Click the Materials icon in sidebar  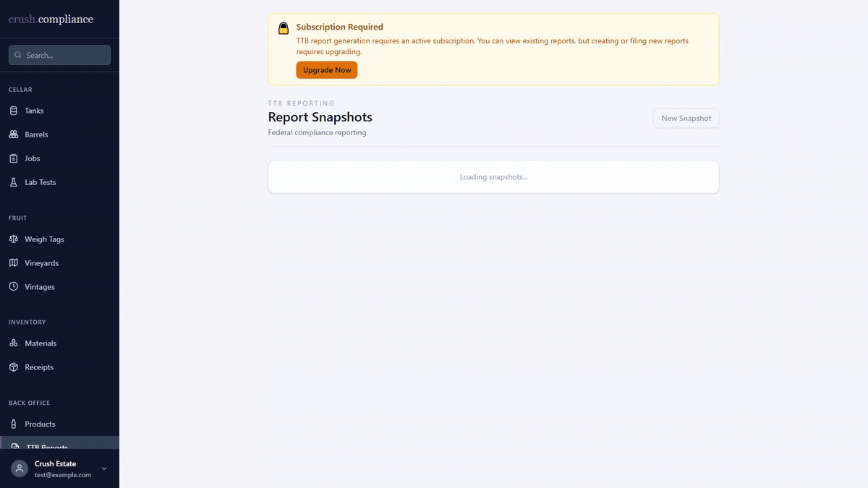coord(13,343)
